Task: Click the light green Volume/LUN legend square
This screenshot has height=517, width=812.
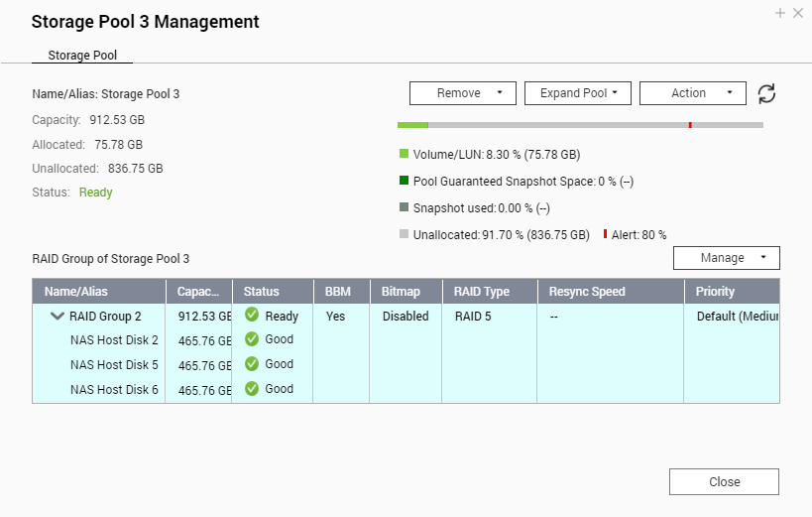Action: (404, 154)
